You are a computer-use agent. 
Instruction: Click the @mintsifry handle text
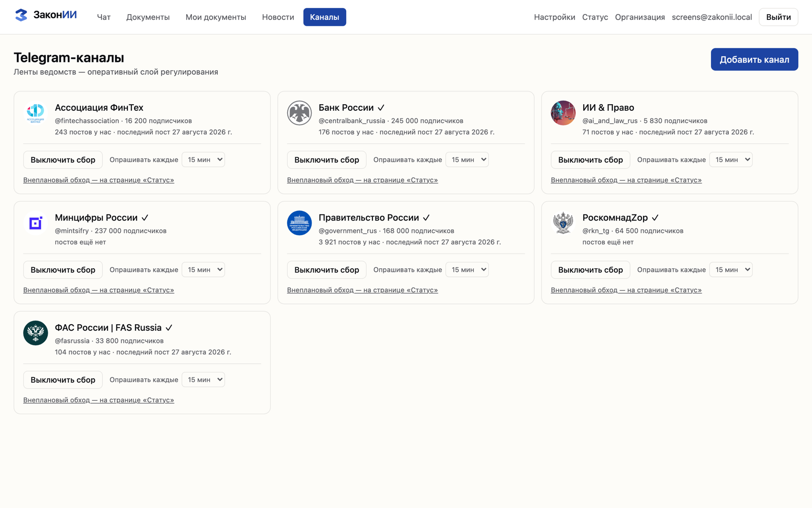point(72,231)
